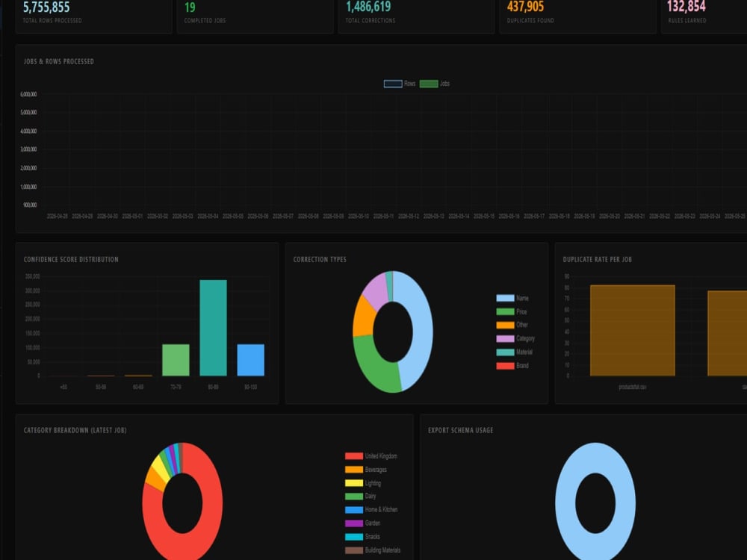
Task: Toggle the Jobs dataset in the legend
Action: [x=435, y=84]
